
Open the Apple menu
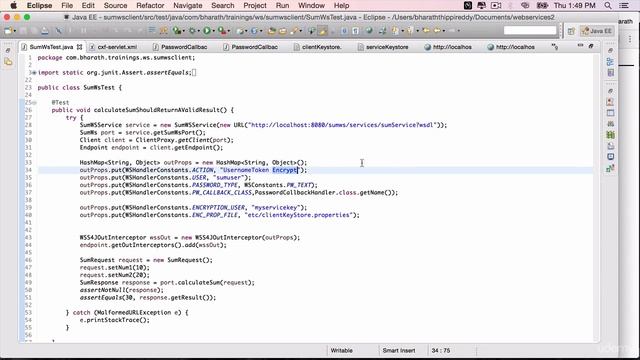13,5
